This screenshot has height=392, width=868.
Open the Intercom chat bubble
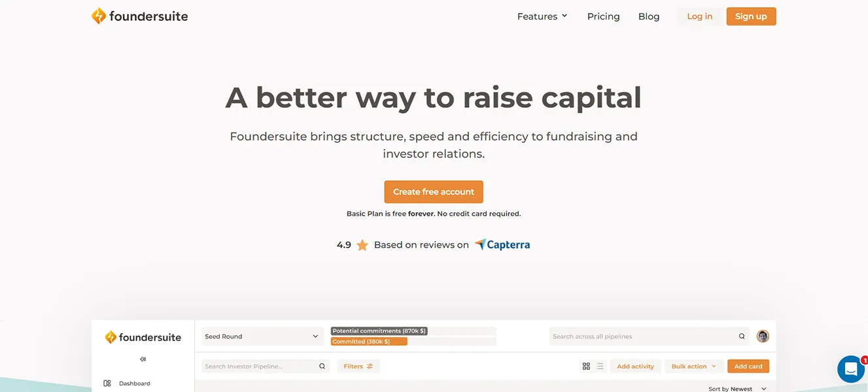[850, 368]
